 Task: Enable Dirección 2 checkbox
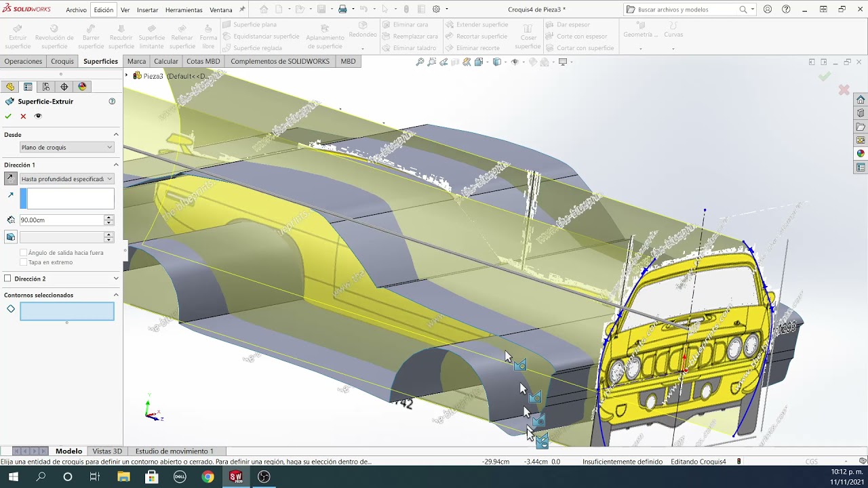click(8, 279)
